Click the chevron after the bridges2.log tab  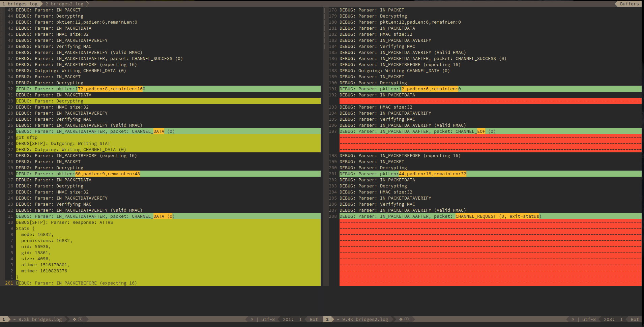point(87,4)
